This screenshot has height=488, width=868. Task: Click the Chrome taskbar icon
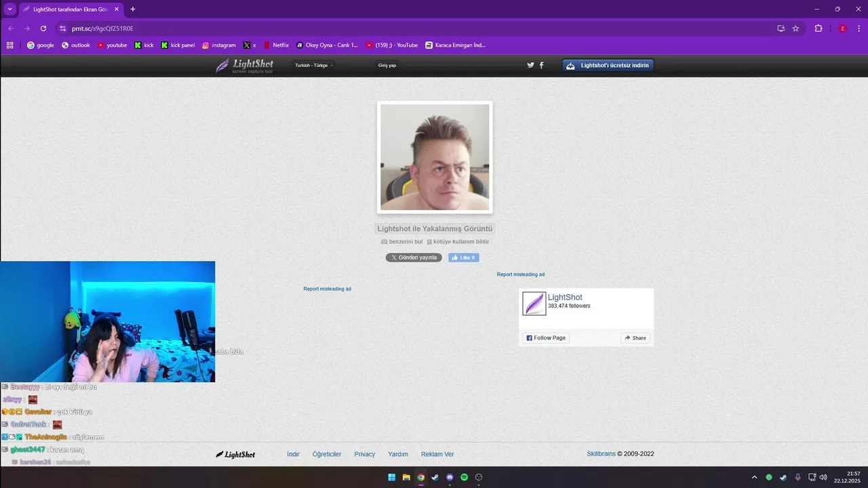coord(420,477)
